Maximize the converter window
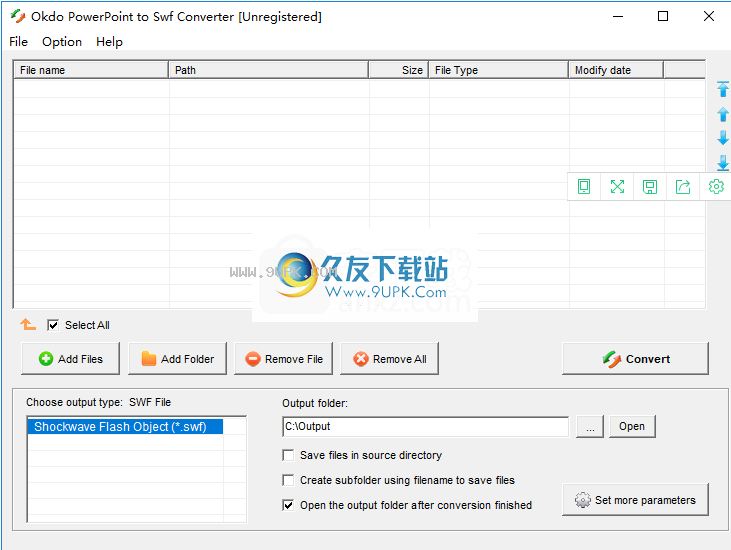Screen dimensions: 731x550 663,16
